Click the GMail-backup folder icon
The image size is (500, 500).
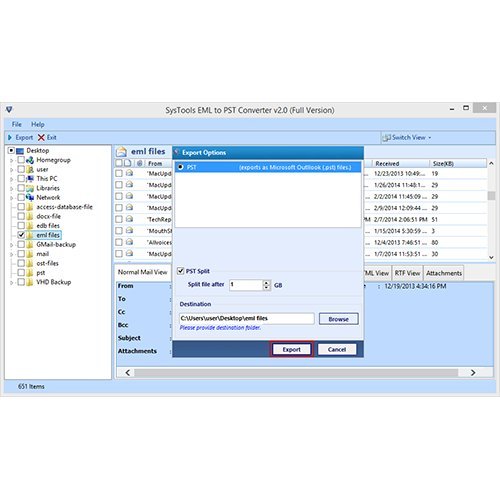(x=30, y=244)
